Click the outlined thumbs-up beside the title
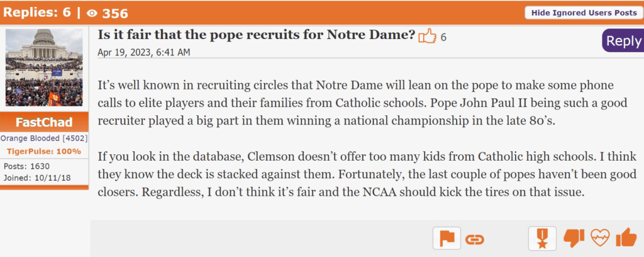Viewport: 644px width, 257px height. (428, 37)
